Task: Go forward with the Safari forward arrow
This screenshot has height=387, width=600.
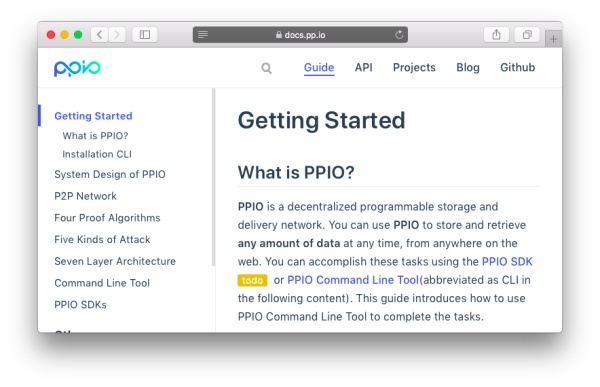Action: (x=117, y=35)
